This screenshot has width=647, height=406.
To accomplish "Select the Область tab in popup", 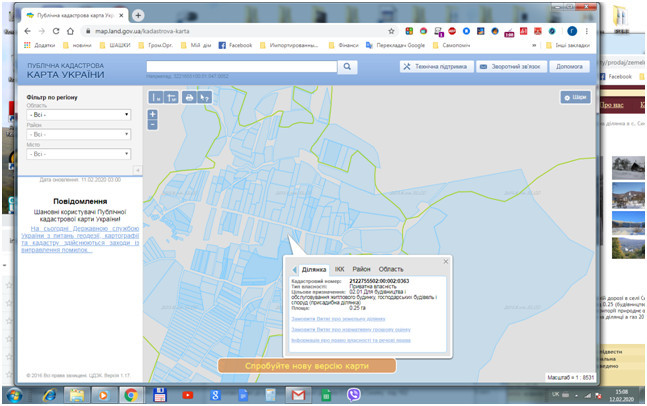I will click(x=391, y=269).
